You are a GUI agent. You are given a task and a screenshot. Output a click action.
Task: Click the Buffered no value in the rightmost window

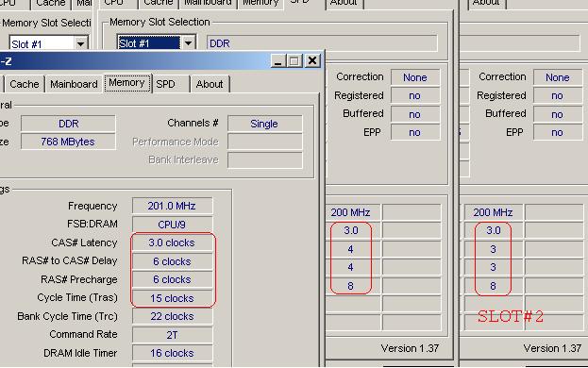tap(557, 114)
